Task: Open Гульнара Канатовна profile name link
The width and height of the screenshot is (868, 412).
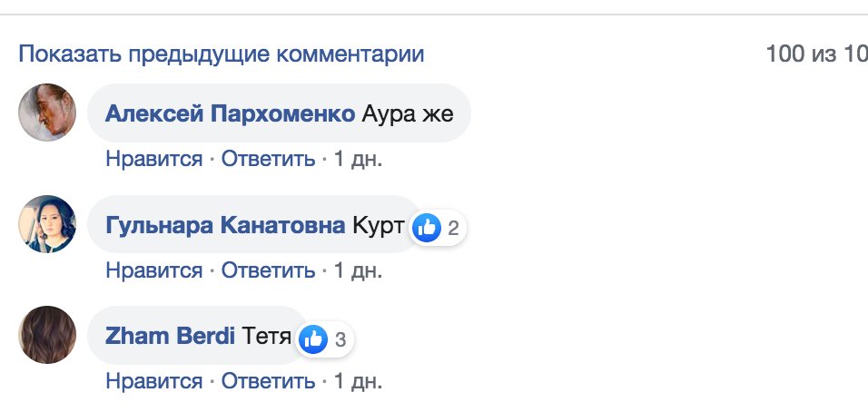Action: [225, 226]
